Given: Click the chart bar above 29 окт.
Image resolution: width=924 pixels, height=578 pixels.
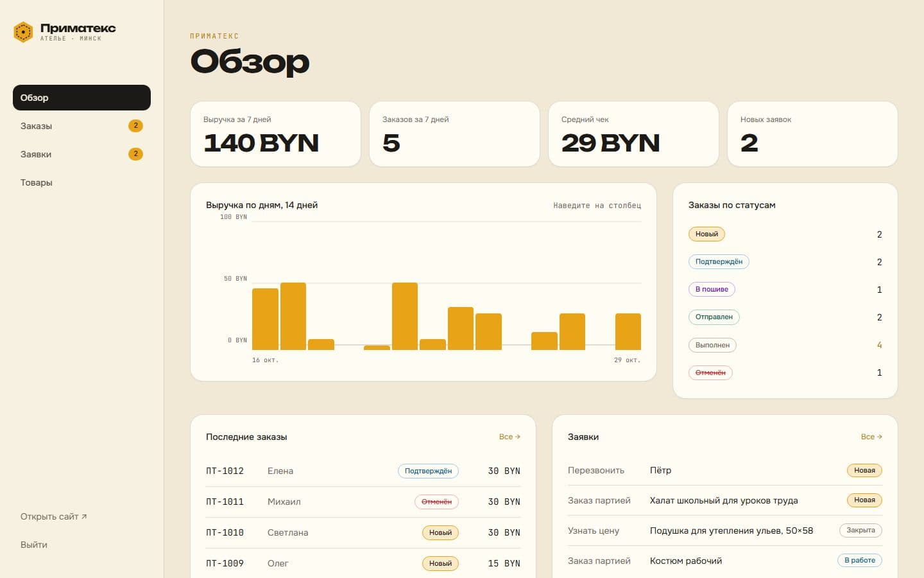Looking at the screenshot, I should click(628, 331).
